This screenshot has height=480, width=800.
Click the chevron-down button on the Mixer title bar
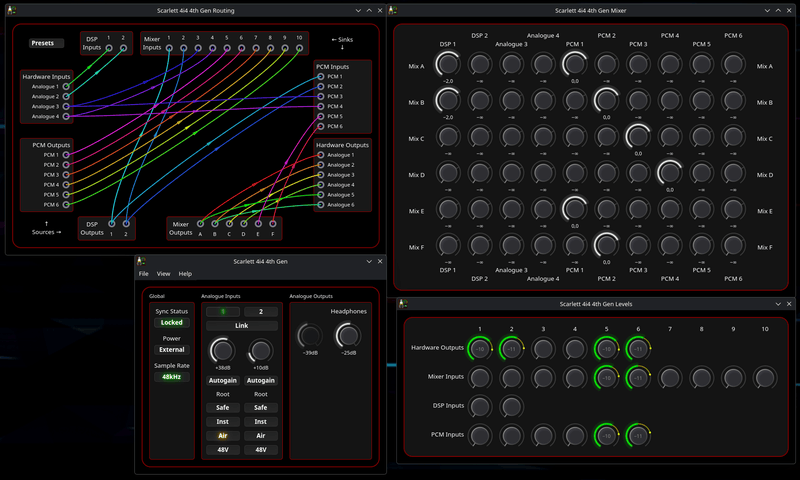click(x=767, y=10)
